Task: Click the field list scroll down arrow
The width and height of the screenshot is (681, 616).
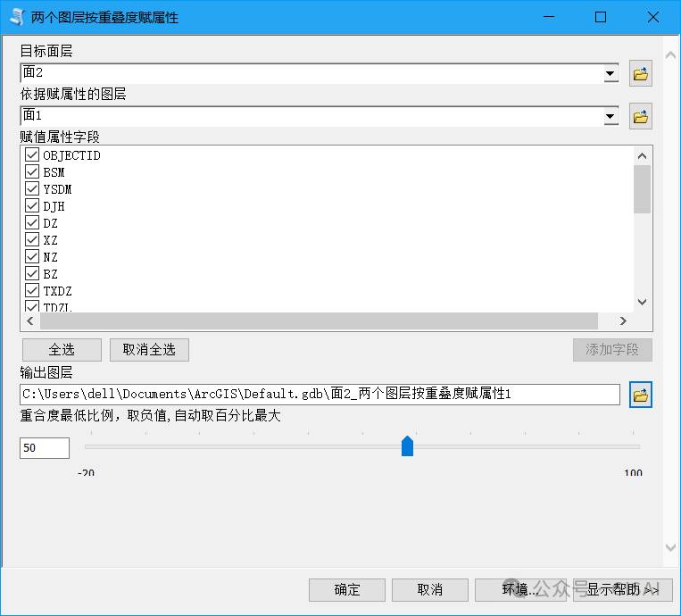Action: pos(643,302)
